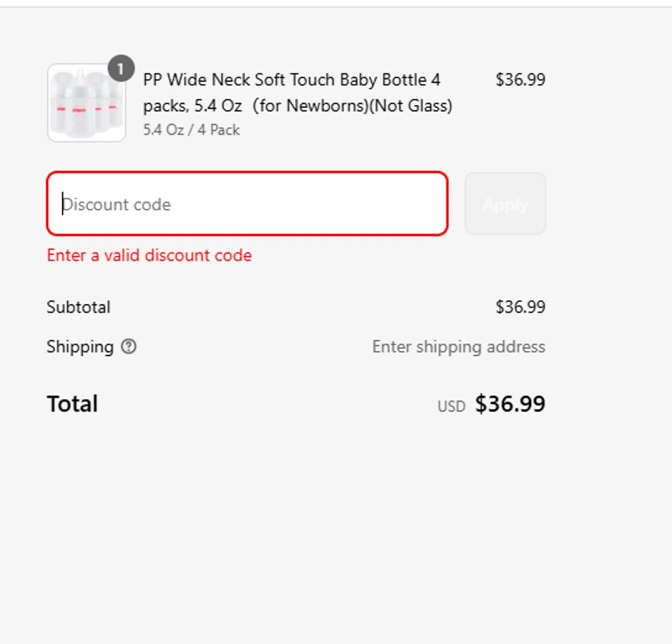Click the quantity badge showing 1
The height and width of the screenshot is (644, 672).
pyautogui.click(x=121, y=69)
